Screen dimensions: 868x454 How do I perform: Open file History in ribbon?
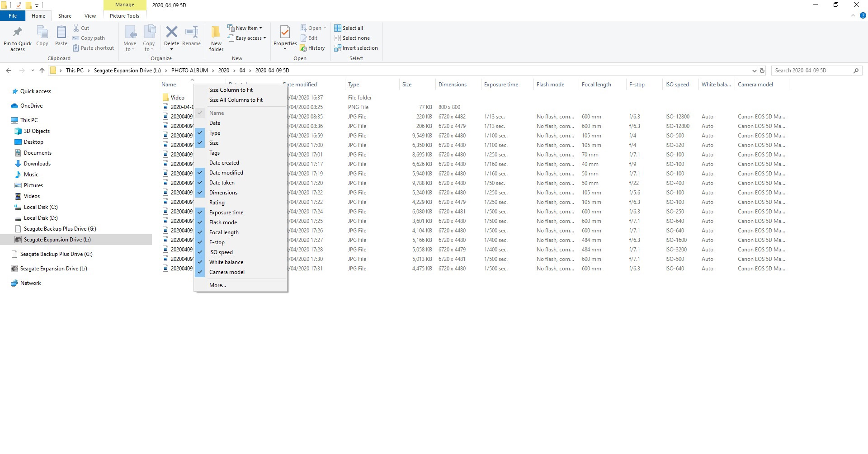pos(312,48)
